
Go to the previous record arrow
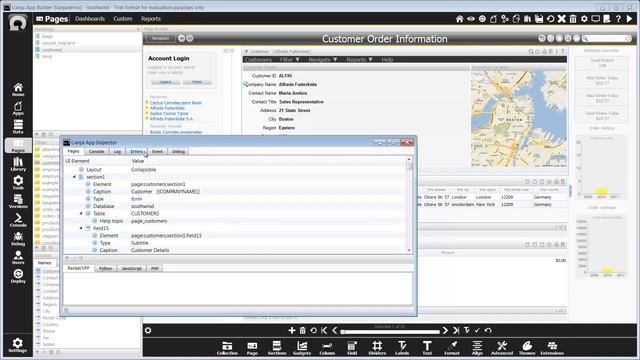point(334,330)
